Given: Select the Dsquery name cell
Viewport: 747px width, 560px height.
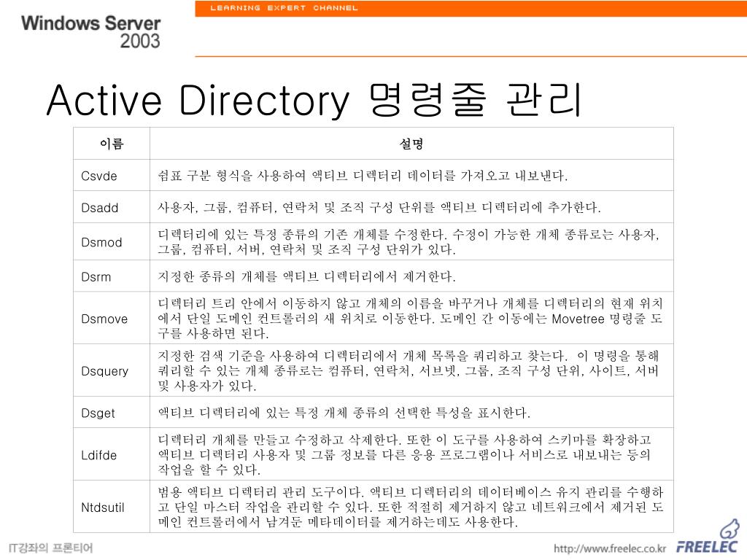Looking at the screenshot, I should pyautogui.click(x=112, y=370).
